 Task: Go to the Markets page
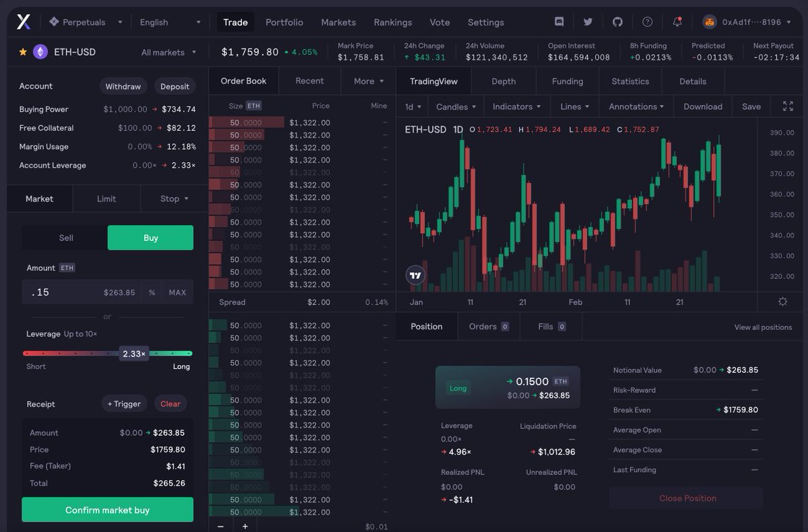click(x=339, y=22)
